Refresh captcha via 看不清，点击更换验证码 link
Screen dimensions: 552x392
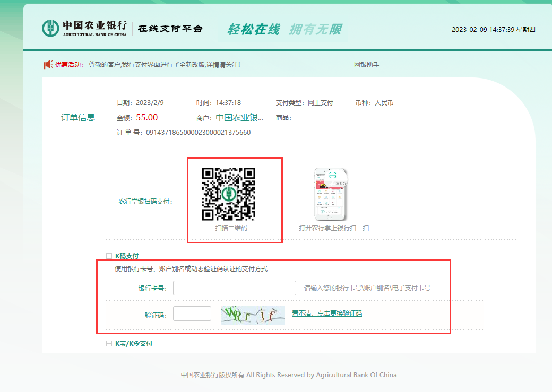[326, 313]
